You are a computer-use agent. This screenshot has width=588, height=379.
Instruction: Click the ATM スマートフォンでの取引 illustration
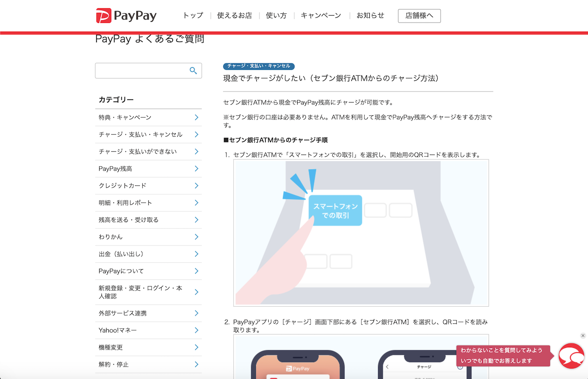tap(361, 233)
